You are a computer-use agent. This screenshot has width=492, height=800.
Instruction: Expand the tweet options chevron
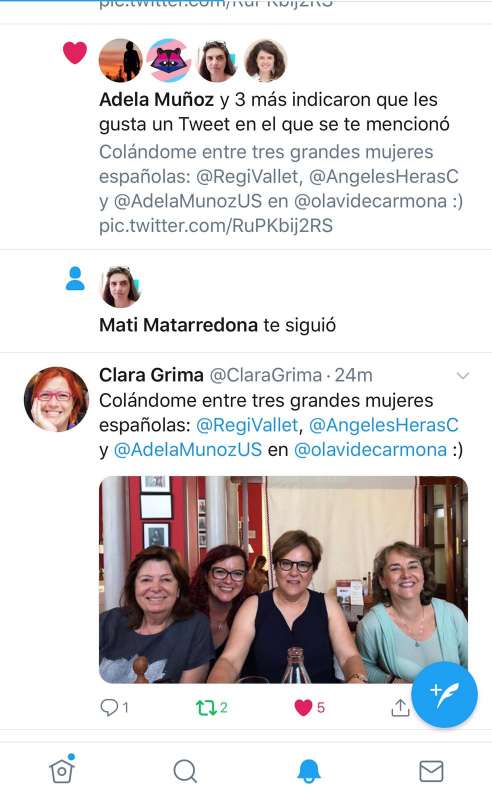[x=462, y=376]
